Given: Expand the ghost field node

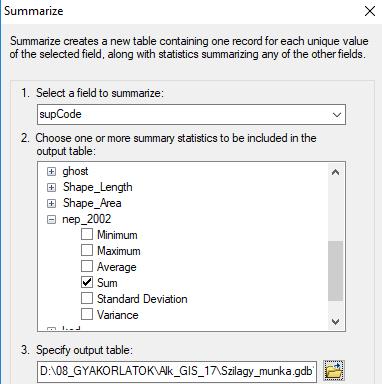Looking at the screenshot, I should [51, 171].
